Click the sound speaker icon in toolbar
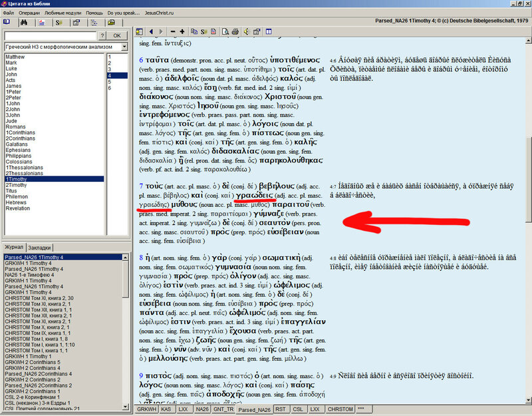Viewport: 532px width, 416px height. click(x=247, y=31)
